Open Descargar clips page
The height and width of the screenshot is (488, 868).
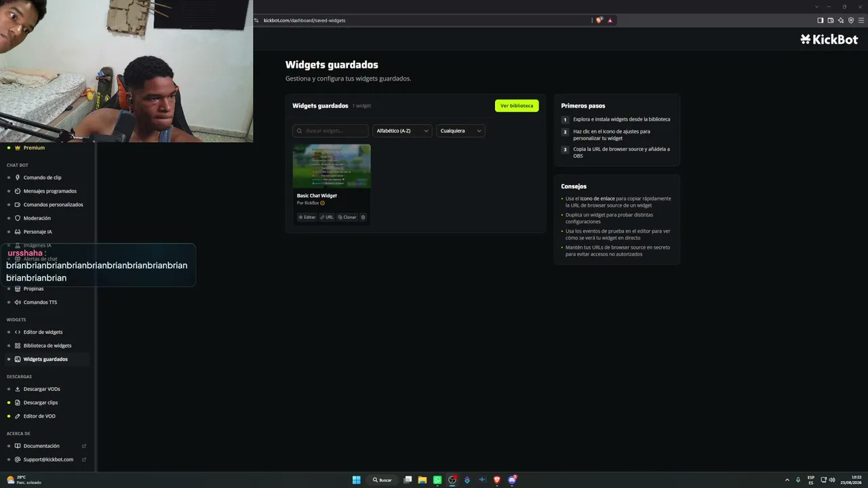(46, 403)
